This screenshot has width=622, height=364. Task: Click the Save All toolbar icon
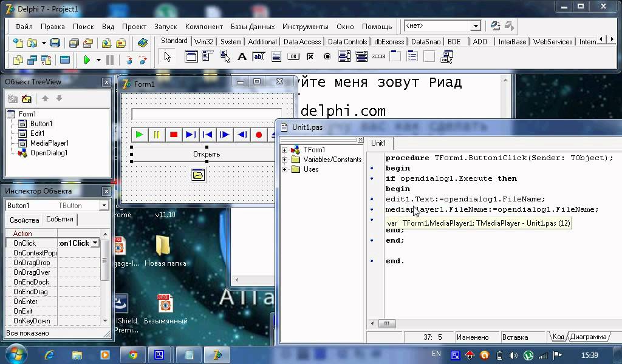point(73,43)
